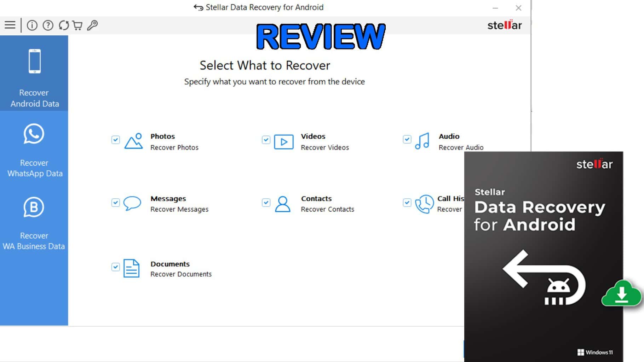Click the Documents page icon
Image resolution: width=644 pixels, height=362 pixels.
click(x=131, y=268)
